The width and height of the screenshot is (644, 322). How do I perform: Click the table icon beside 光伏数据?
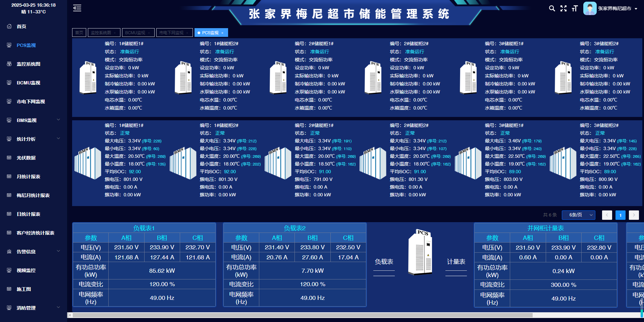point(9,157)
